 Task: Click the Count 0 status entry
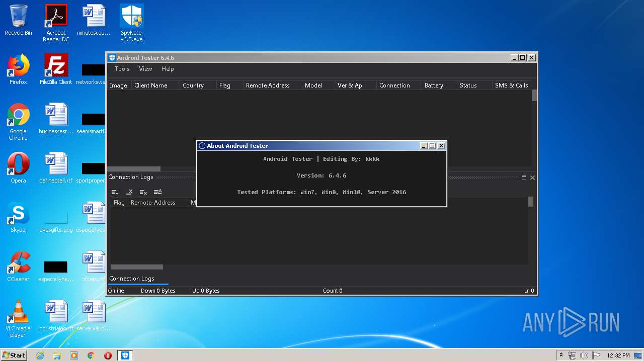333,291
